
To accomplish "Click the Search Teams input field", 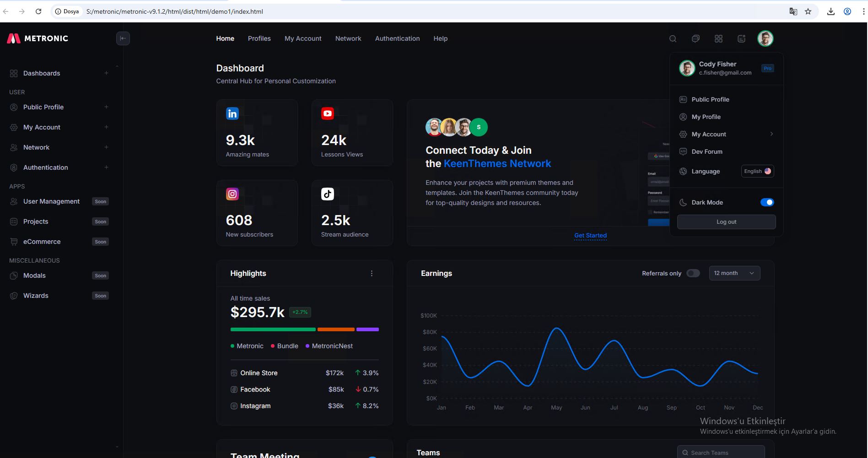I will pyautogui.click(x=724, y=453).
